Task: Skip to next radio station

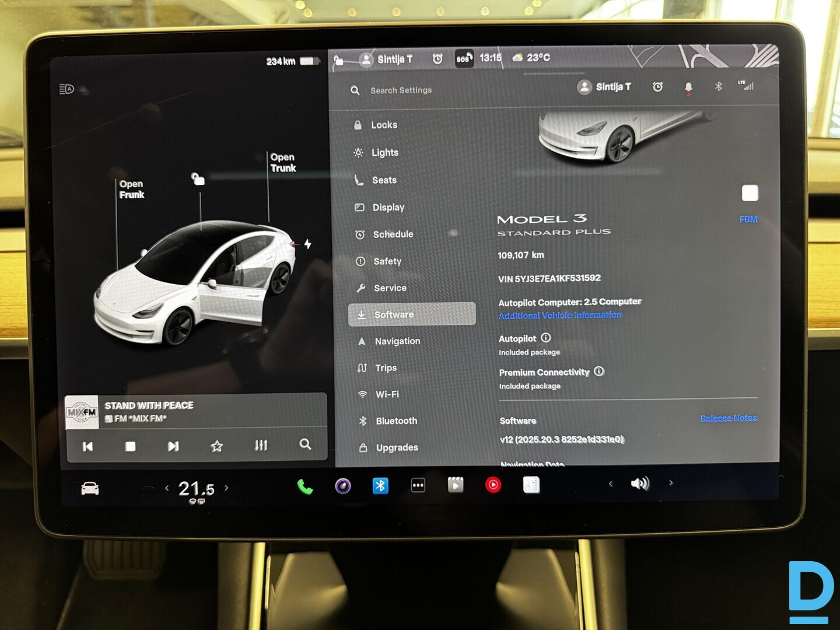Action: (x=173, y=446)
